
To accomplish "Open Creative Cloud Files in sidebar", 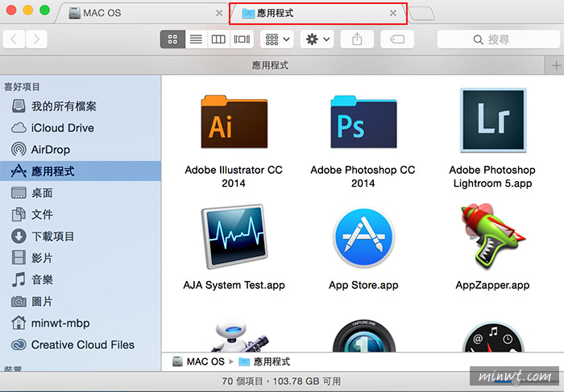I will click(x=81, y=345).
